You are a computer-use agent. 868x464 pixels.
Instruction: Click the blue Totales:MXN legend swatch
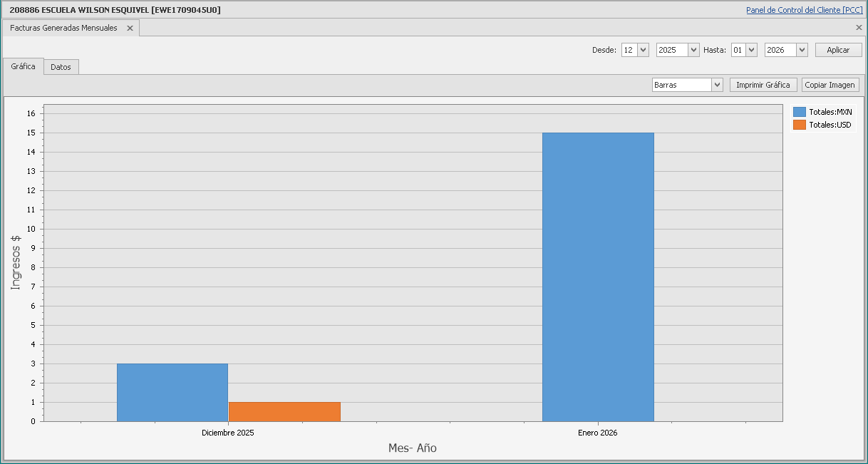tap(800, 112)
